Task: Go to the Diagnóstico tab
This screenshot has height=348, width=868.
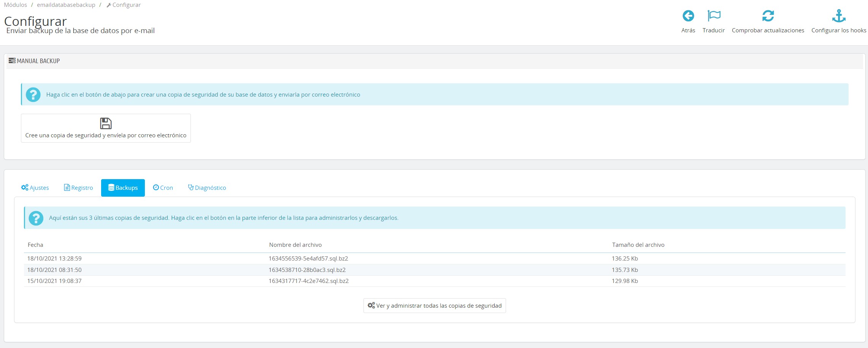Action: click(x=207, y=188)
